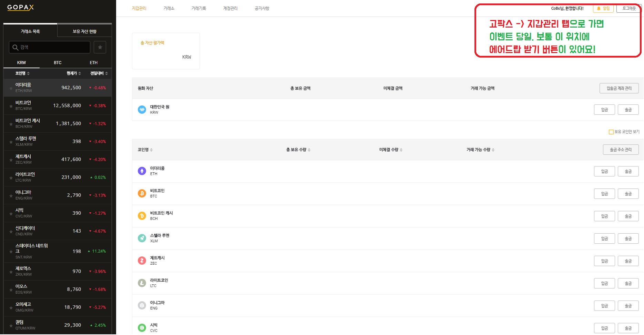
Task: Sort wallet table by 코인명
Action: pos(145,150)
